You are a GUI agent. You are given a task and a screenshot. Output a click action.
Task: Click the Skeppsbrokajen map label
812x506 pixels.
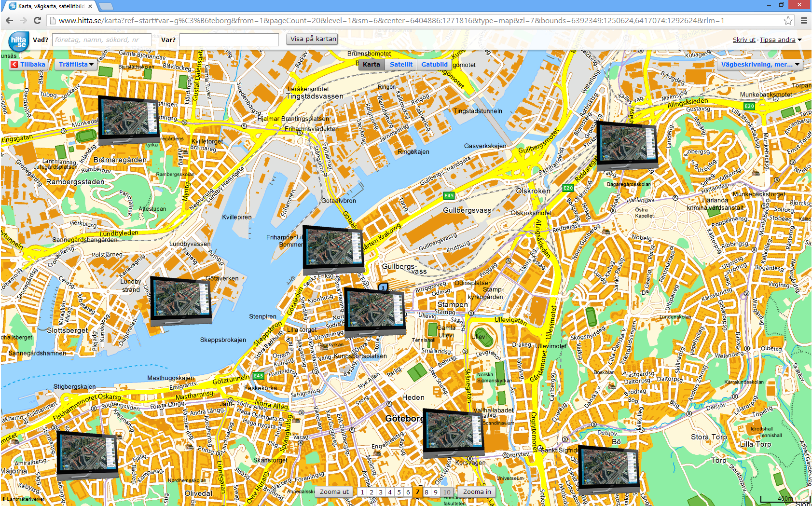[223, 340]
